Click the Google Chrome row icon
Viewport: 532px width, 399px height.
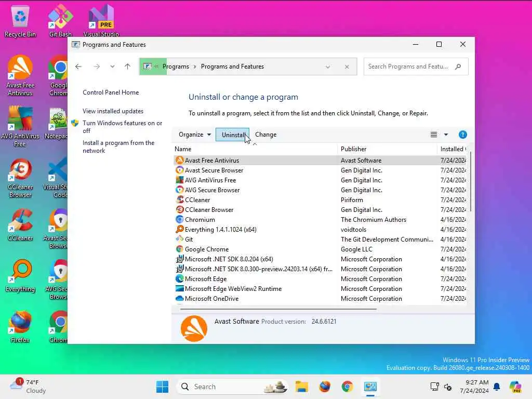pyautogui.click(x=179, y=249)
